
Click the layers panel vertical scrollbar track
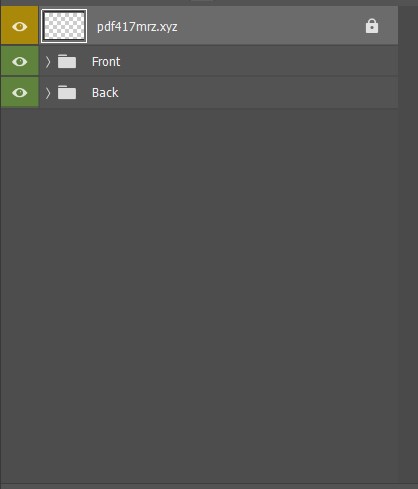pyautogui.click(x=408, y=244)
